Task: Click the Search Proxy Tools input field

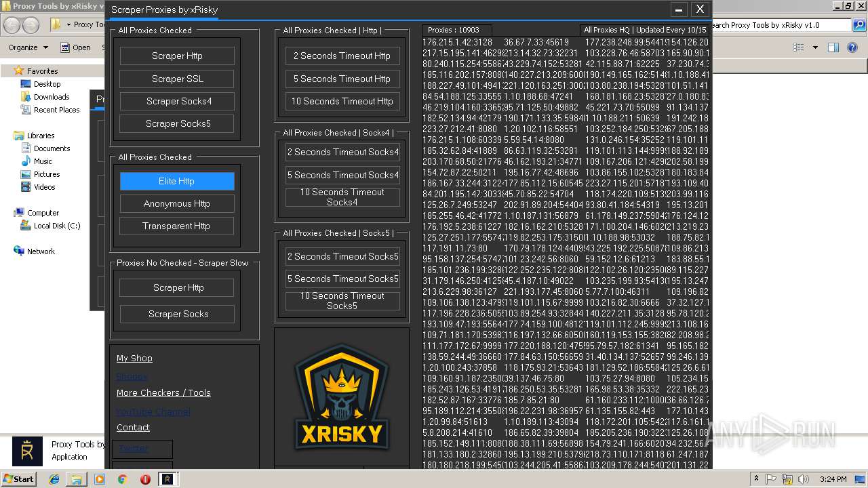Action: [x=780, y=25]
